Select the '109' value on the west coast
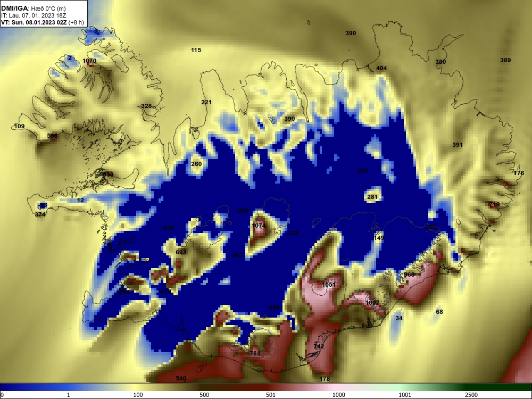The width and height of the screenshot is (532, 399). point(20,126)
